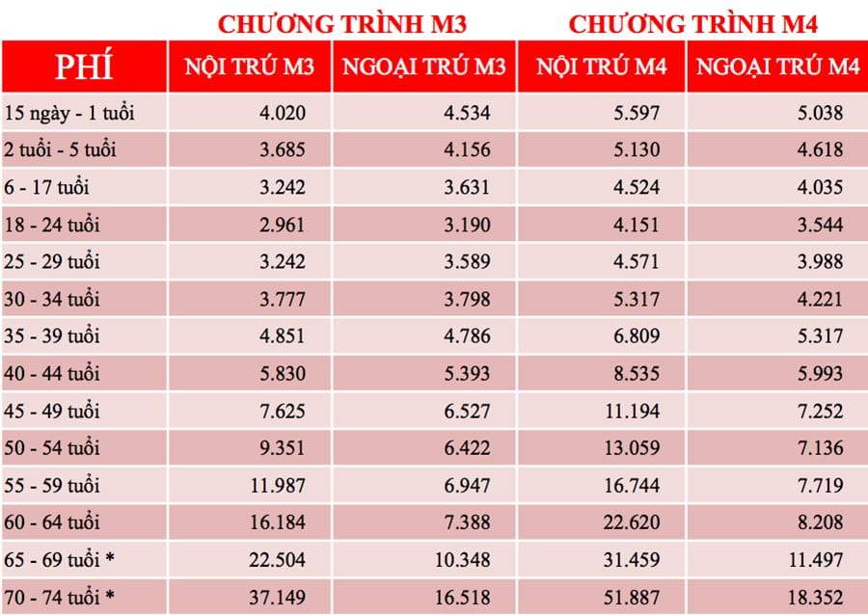Select the NGOẠI TRÚ M3 column header
This screenshot has width=868, height=615.
point(424,67)
